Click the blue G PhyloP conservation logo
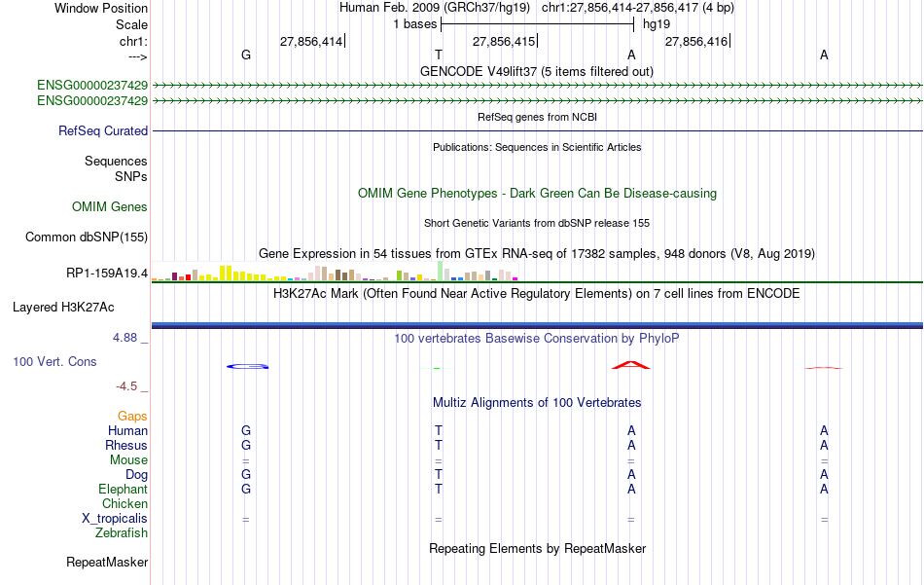 [x=247, y=366]
